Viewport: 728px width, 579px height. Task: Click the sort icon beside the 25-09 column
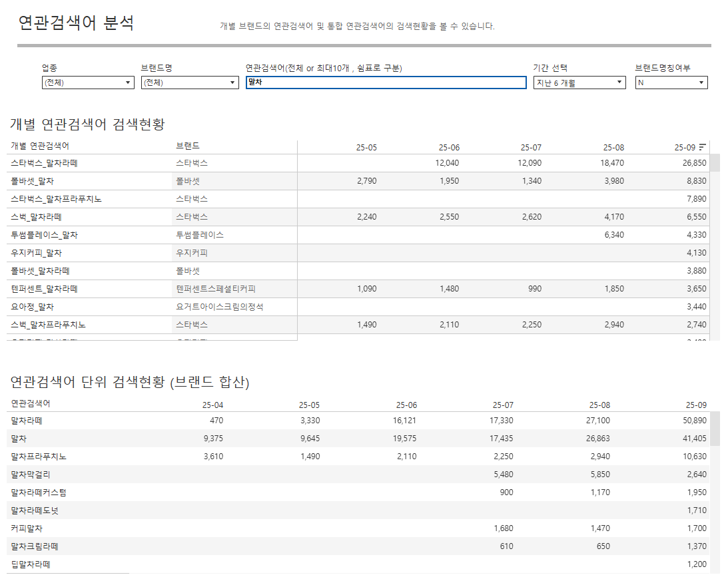point(703,147)
